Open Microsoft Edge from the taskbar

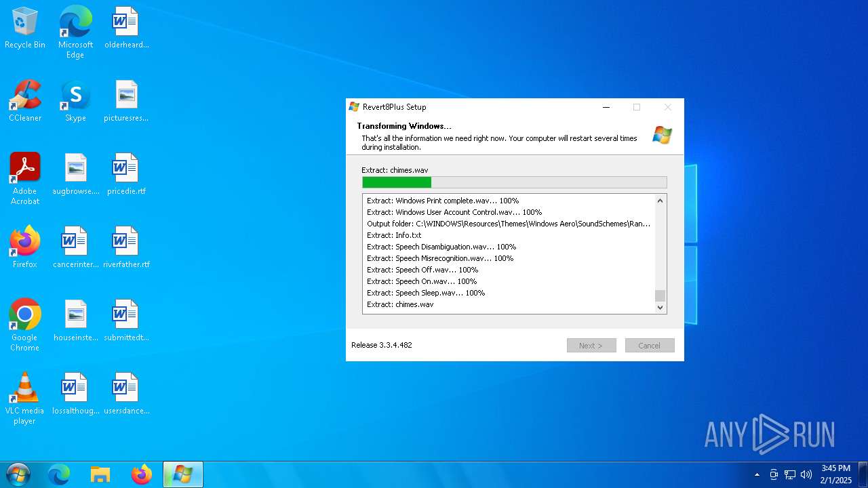(59, 474)
